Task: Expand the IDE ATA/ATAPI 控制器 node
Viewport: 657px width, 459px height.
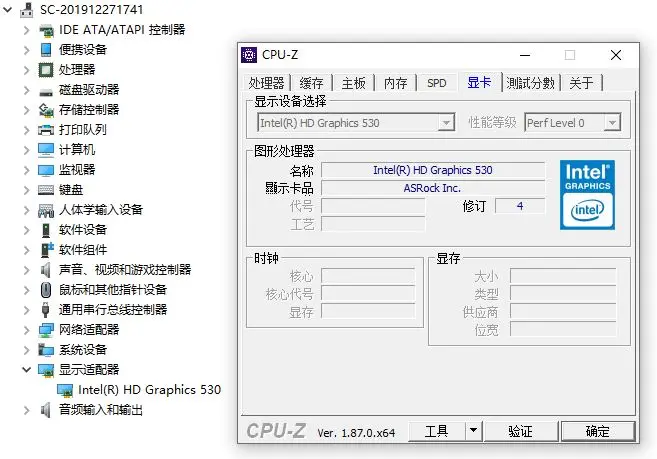Action: 27,30
